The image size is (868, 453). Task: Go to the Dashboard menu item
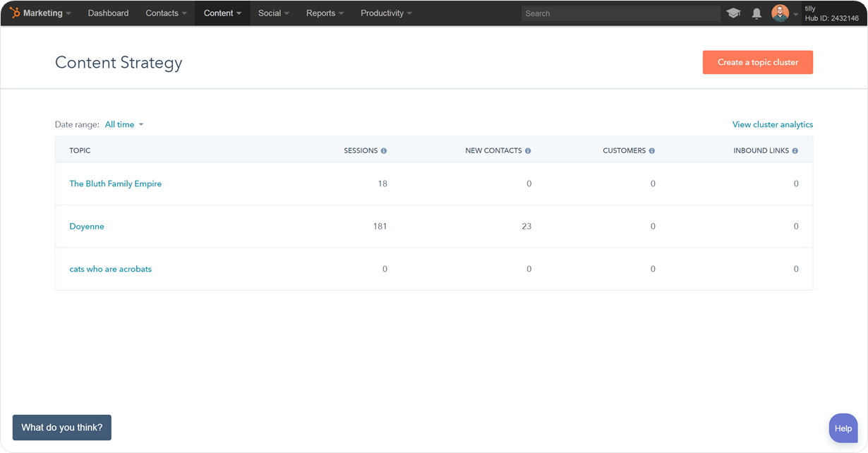108,13
